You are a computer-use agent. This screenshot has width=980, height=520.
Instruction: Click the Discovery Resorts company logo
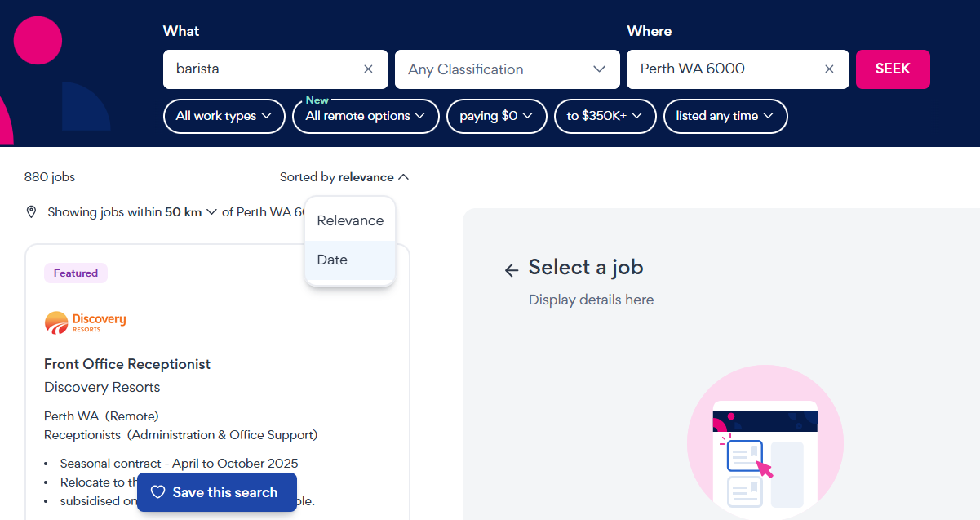85,322
